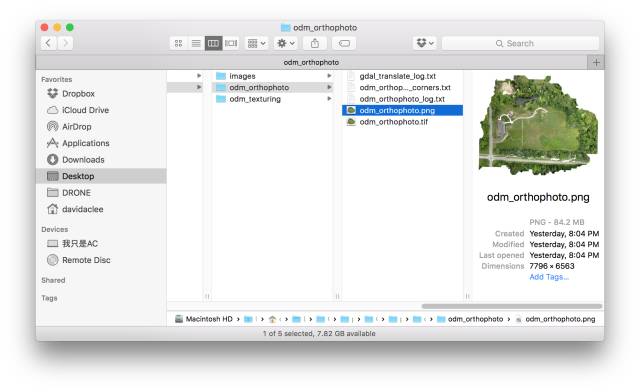
Task: Add a new tab with plus button
Action: coord(596,62)
